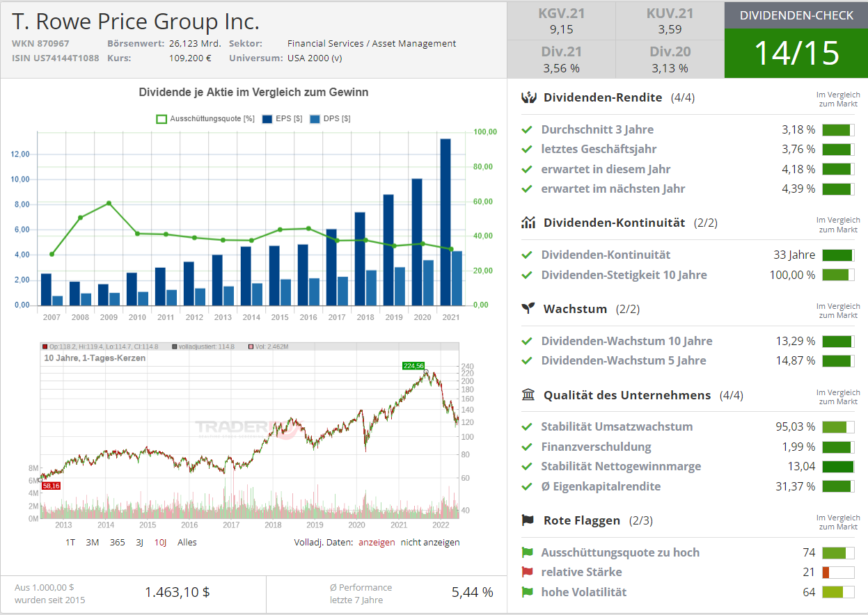
Task: Click the Dividenden-Kontinuität bar chart icon
Action: coord(528,223)
